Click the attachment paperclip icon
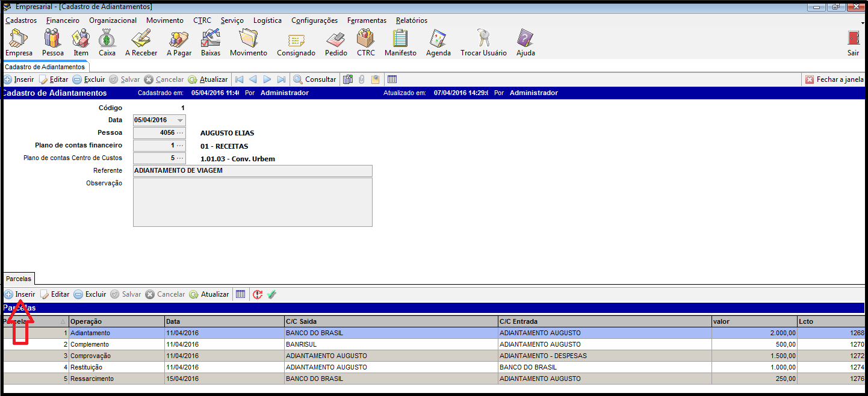Viewport: 868px width, 396px height. (x=362, y=79)
